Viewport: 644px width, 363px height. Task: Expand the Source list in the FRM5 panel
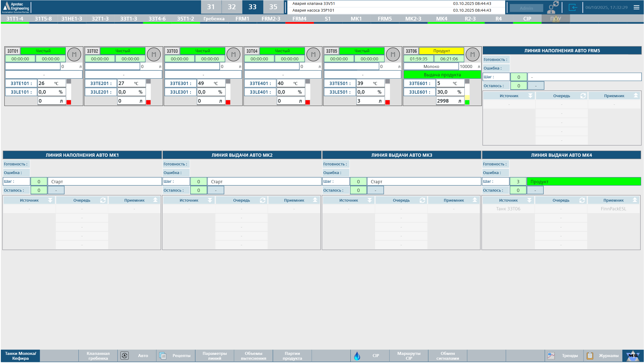530,96
